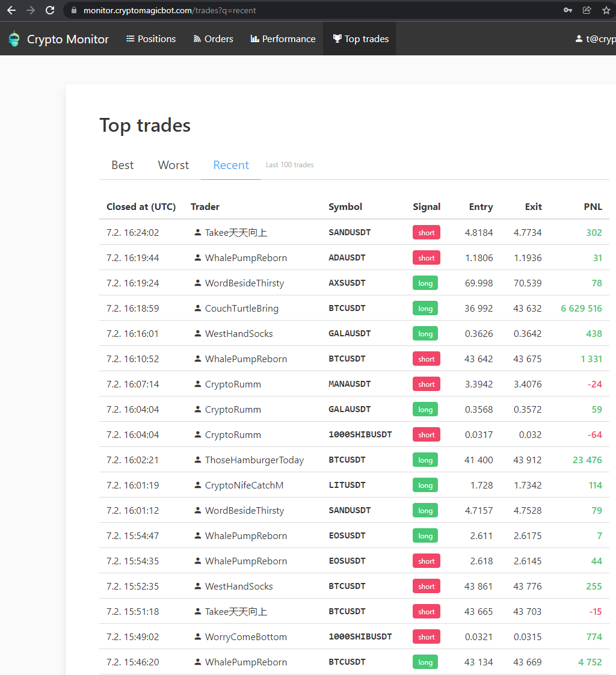Open trader CouchTurtleBring
The width and height of the screenshot is (616, 675).
241,308
